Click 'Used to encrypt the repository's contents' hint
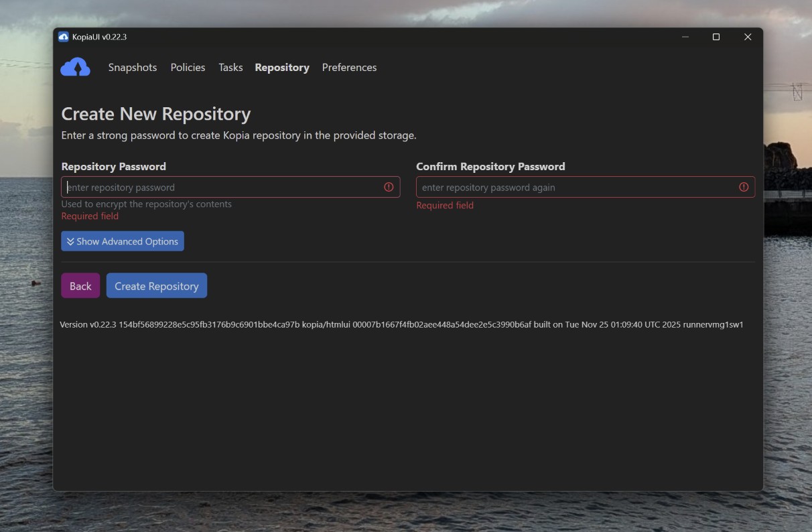The height and width of the screenshot is (532, 812). click(147, 204)
